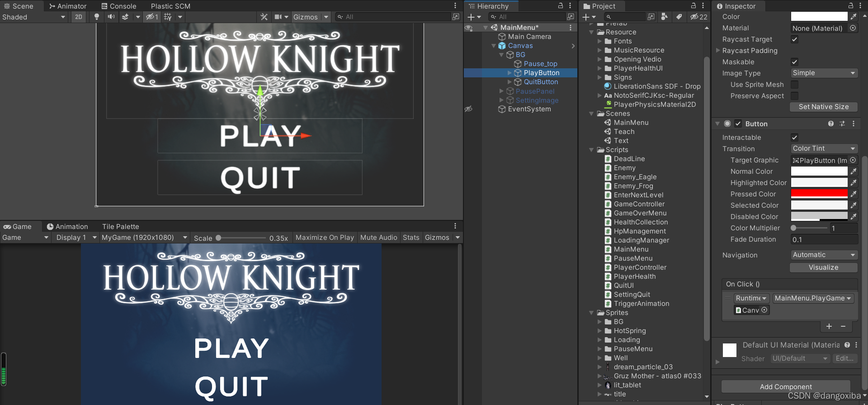Viewport: 868px width, 405px height.
Task: Expand the Fonts folder in Project
Action: click(600, 41)
